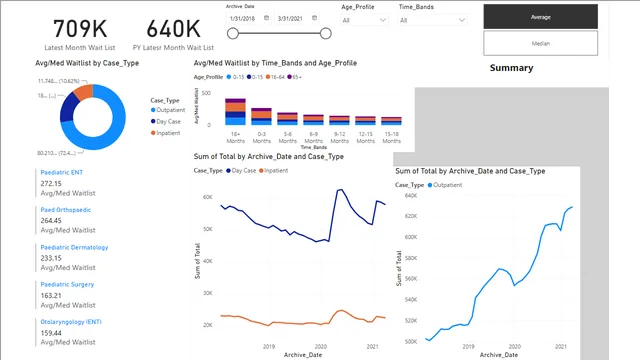Screen dimensions: 640x360
Task: Click the value 163.21
Action: 51,296
